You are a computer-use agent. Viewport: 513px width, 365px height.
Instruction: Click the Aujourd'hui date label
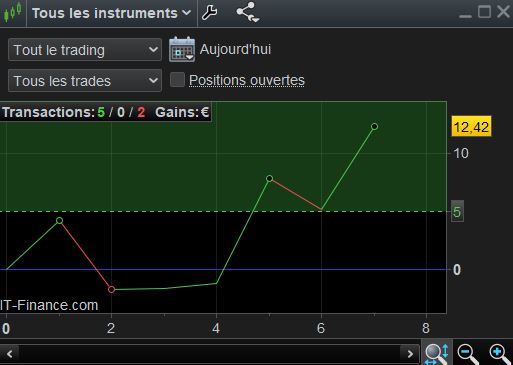pos(235,49)
